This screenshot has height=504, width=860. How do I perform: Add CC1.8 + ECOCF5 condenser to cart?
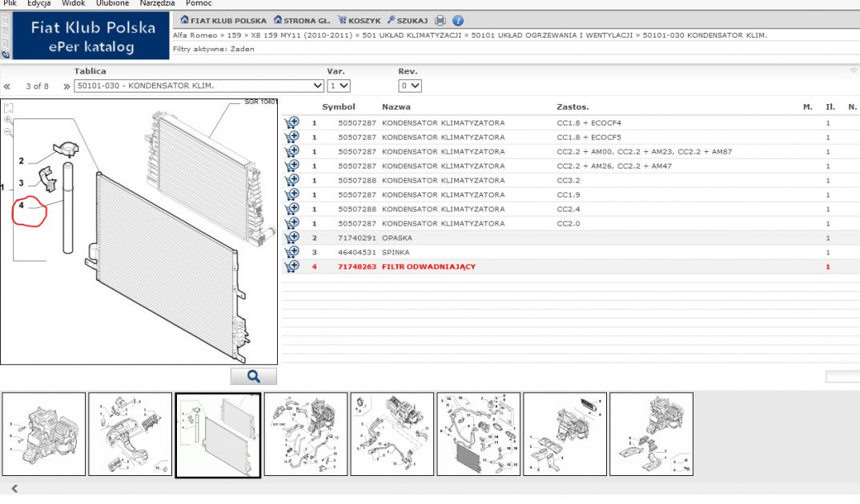(291, 137)
